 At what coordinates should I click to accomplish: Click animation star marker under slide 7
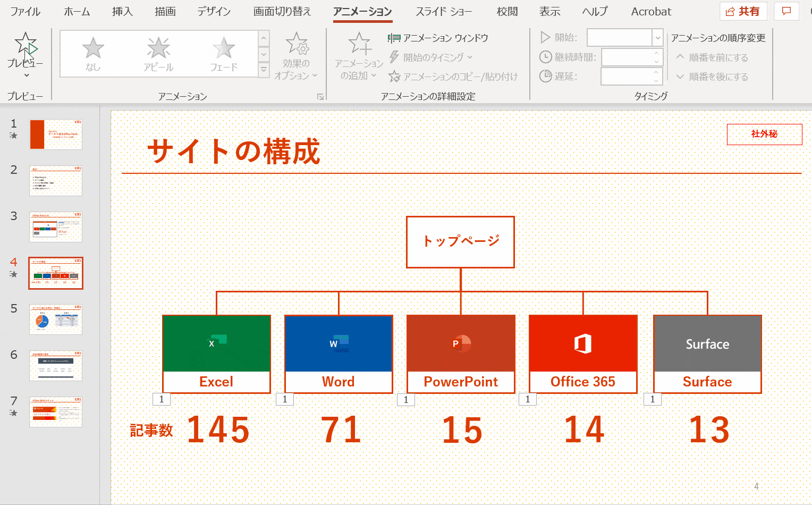click(x=14, y=413)
